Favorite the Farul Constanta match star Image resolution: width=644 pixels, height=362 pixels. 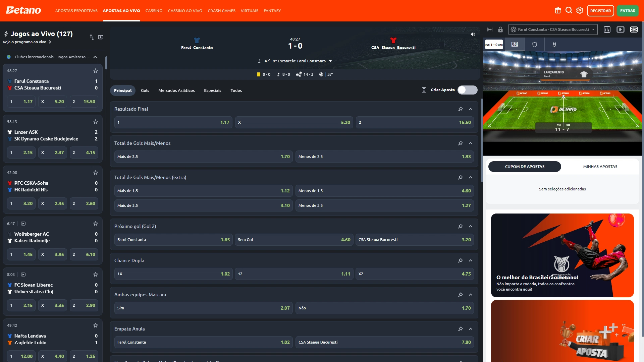point(96,71)
